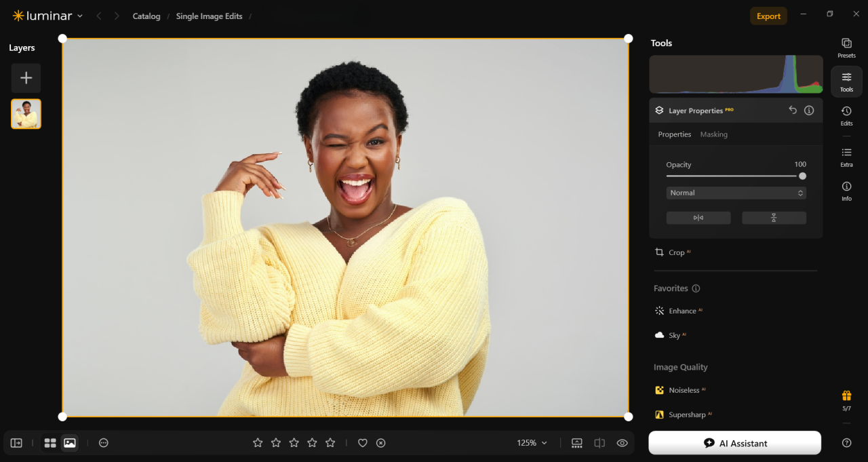Rate image five stars
The width and height of the screenshot is (868, 462).
point(330,443)
